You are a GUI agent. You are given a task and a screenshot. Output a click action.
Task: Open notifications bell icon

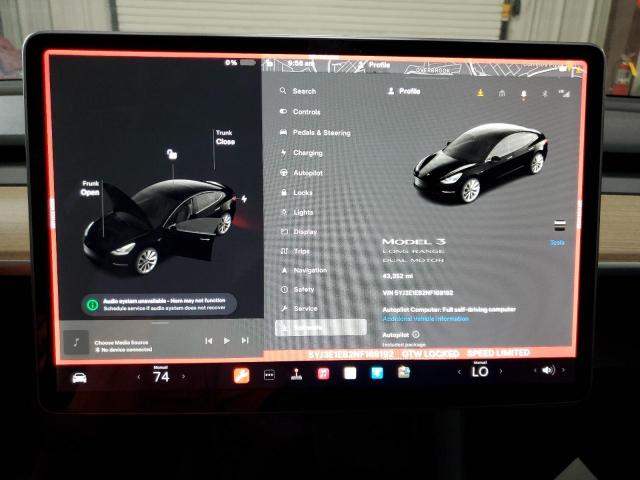tap(523, 94)
